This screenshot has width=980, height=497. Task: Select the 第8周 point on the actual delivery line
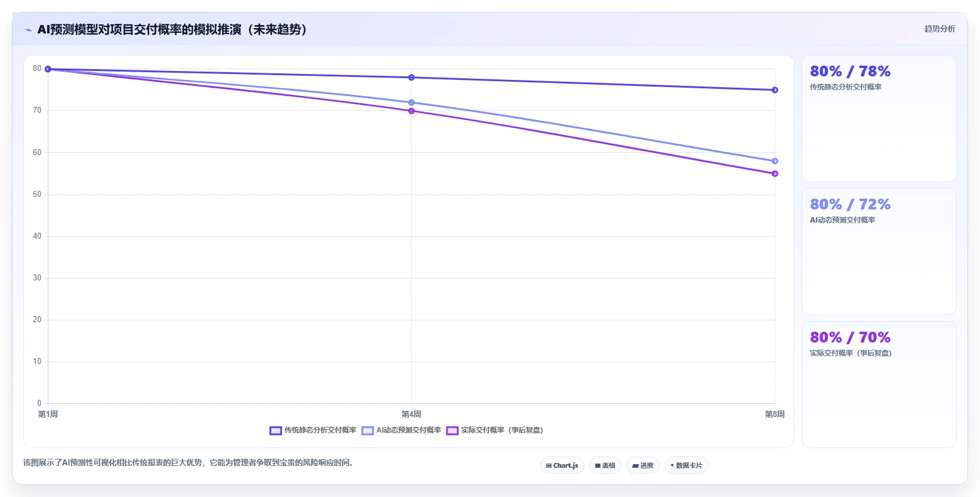click(775, 174)
